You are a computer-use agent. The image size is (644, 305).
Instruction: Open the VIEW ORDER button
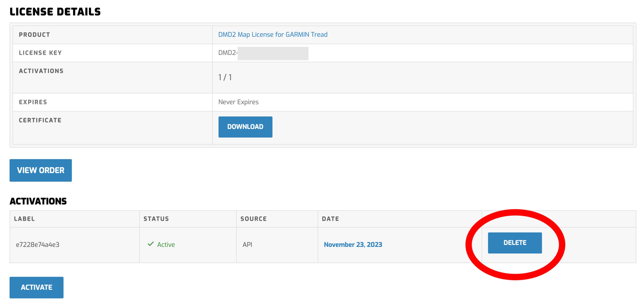coord(41,170)
